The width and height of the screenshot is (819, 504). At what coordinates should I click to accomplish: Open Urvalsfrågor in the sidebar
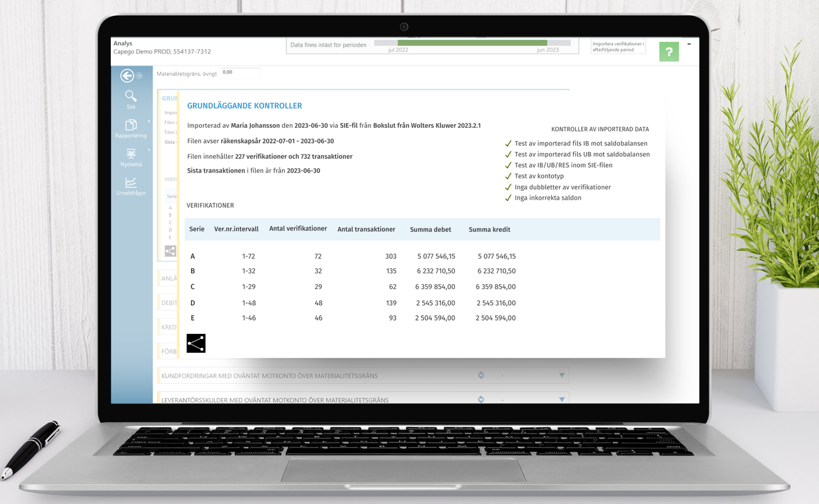(131, 186)
